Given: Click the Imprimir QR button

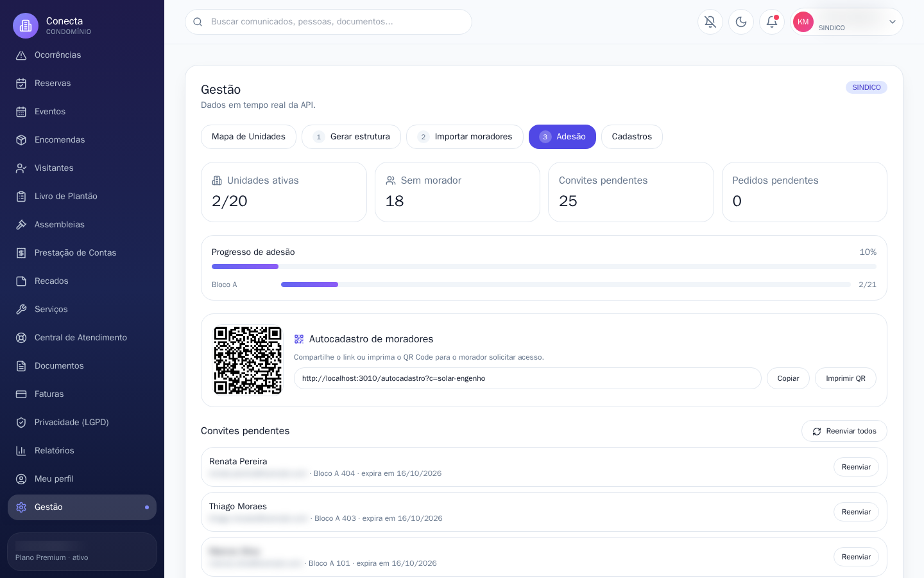Looking at the screenshot, I should (x=845, y=378).
